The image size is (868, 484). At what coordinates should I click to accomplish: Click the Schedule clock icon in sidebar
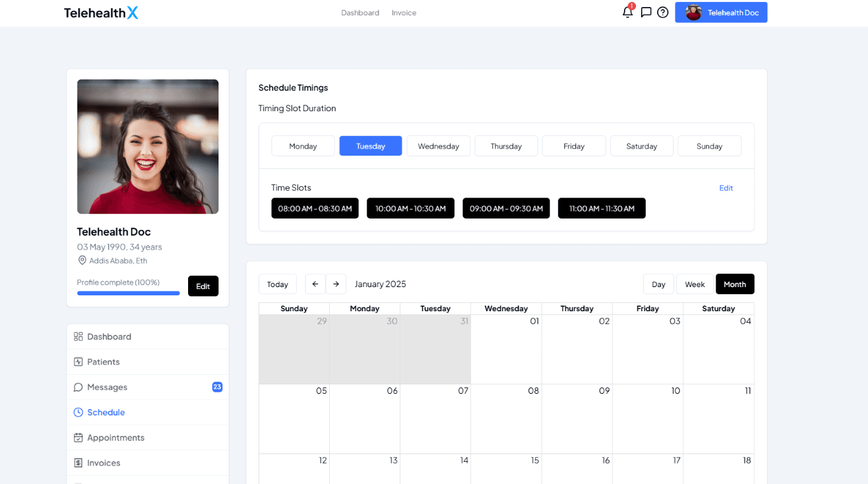[78, 412]
